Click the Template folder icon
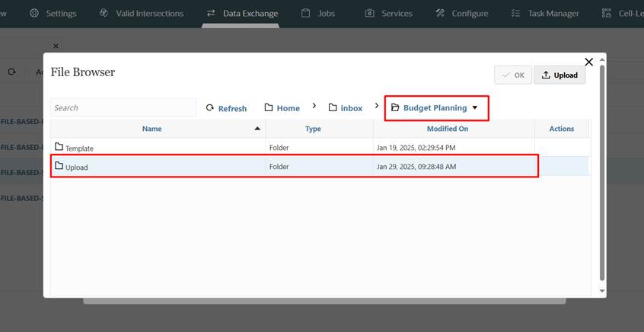Viewport: 644px width, 332px height. pyautogui.click(x=59, y=147)
